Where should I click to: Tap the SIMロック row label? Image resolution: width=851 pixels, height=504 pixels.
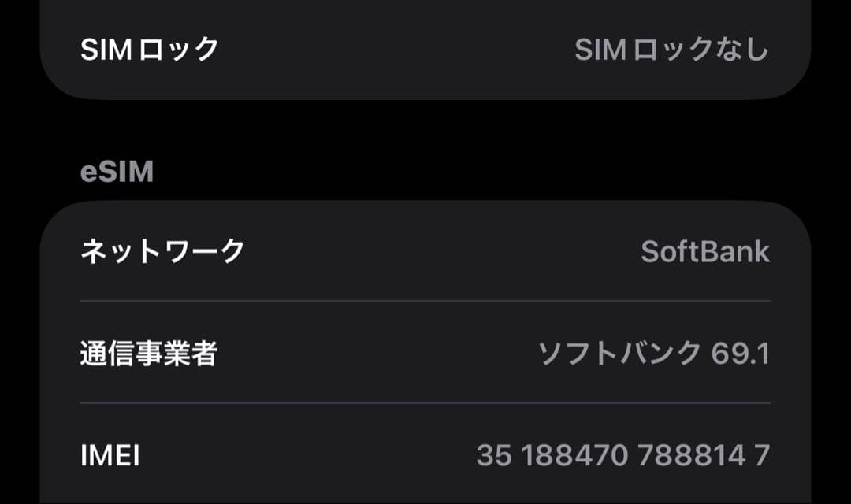click(149, 50)
